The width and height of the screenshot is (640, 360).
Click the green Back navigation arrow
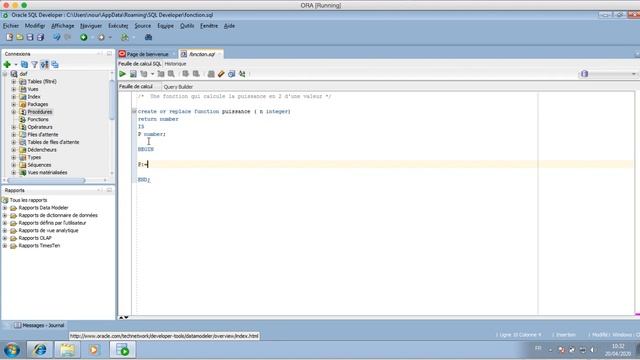84,37
